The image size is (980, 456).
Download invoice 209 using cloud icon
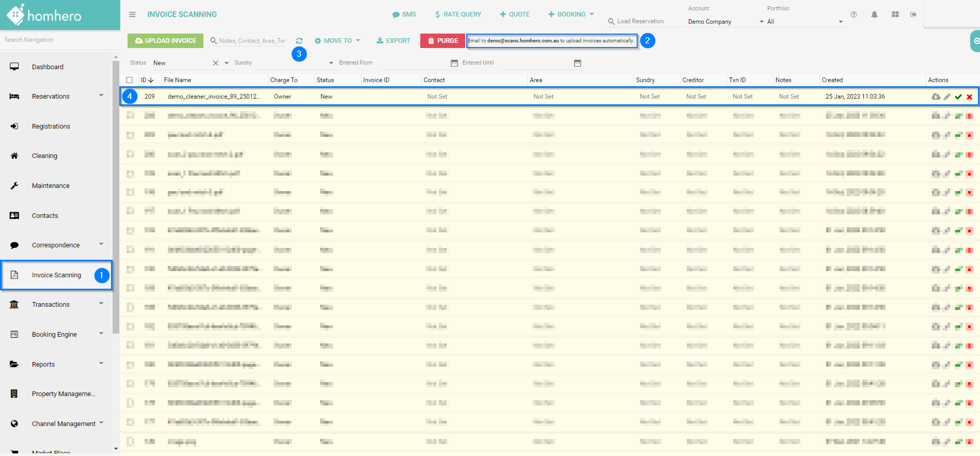point(936,97)
